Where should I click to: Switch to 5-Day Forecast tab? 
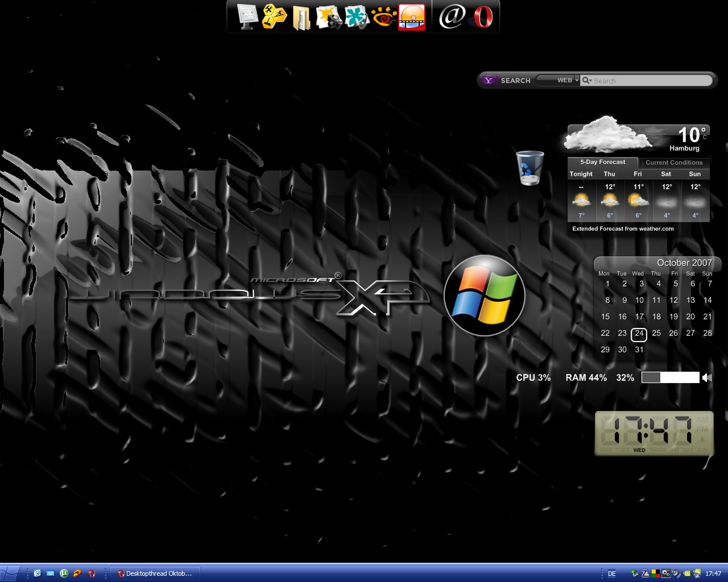[x=602, y=162]
